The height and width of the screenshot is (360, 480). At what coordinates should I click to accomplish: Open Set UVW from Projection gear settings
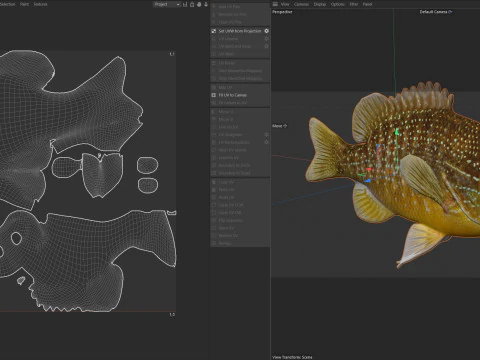pyautogui.click(x=266, y=31)
